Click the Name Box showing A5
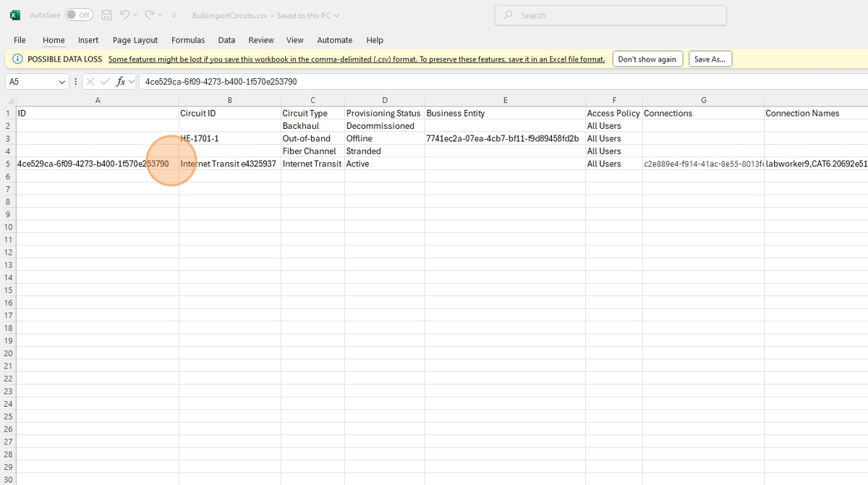Screen dimensions: 868x485 (31, 82)
